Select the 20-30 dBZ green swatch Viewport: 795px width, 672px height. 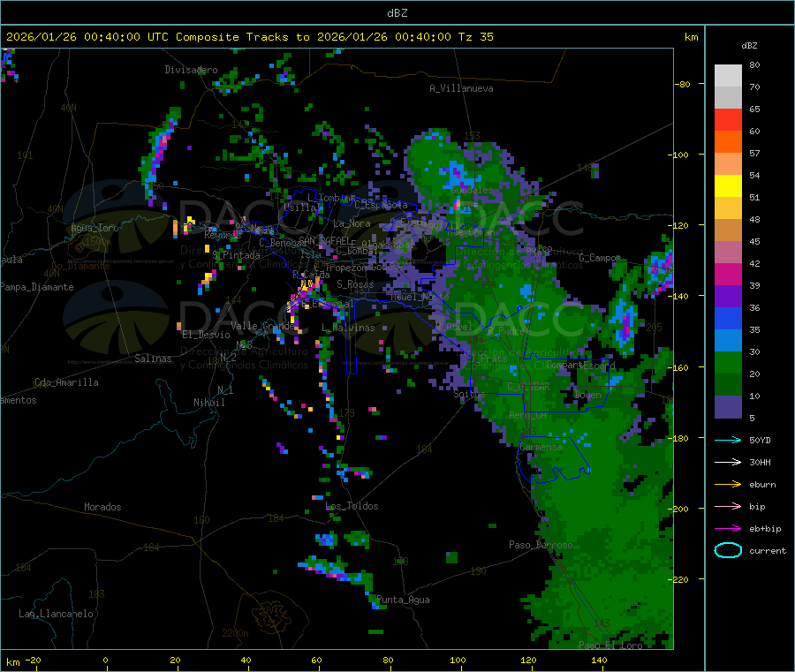pyautogui.click(x=728, y=362)
